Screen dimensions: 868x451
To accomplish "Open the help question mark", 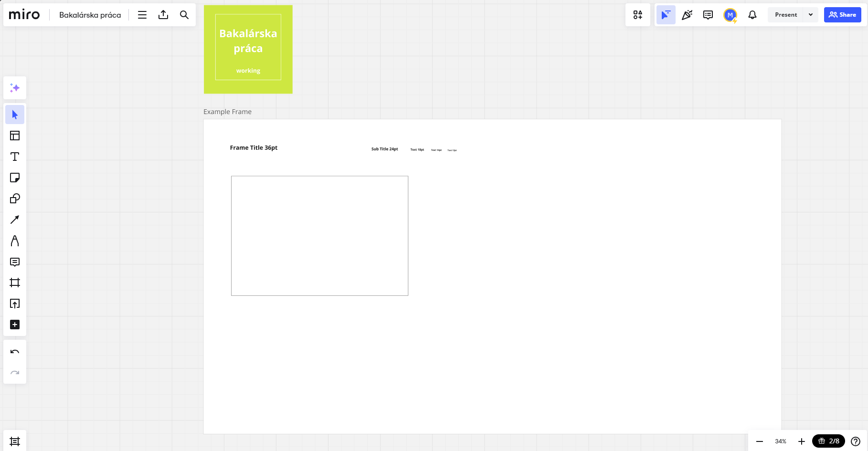I will [856, 441].
